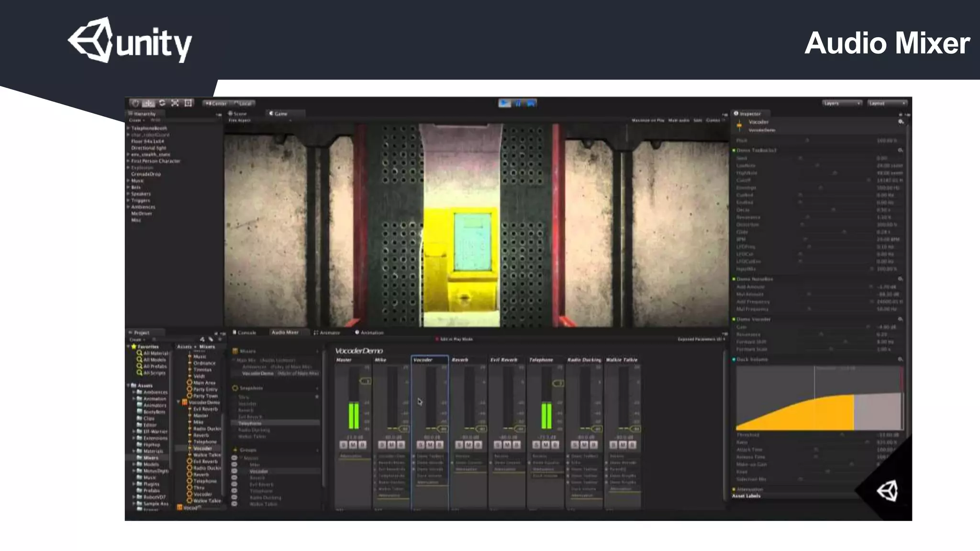Switch to the Console tab

pos(245,332)
